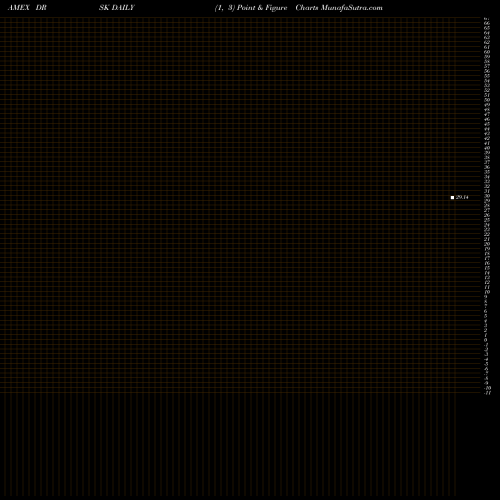Image resolution: width=500 pixels, height=500 pixels.
Task: Click the 29.14 price label
Action: (462, 197)
